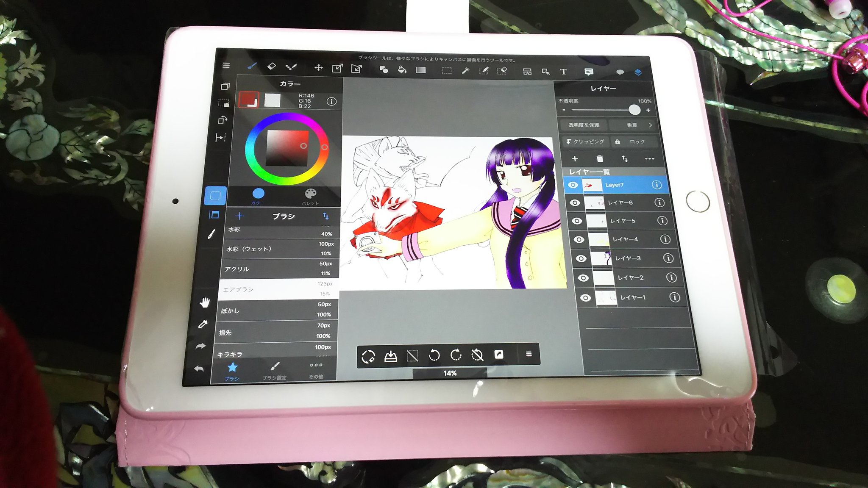Toggle 透明度を保護 protect alpha
The image size is (868, 488).
[x=584, y=125]
